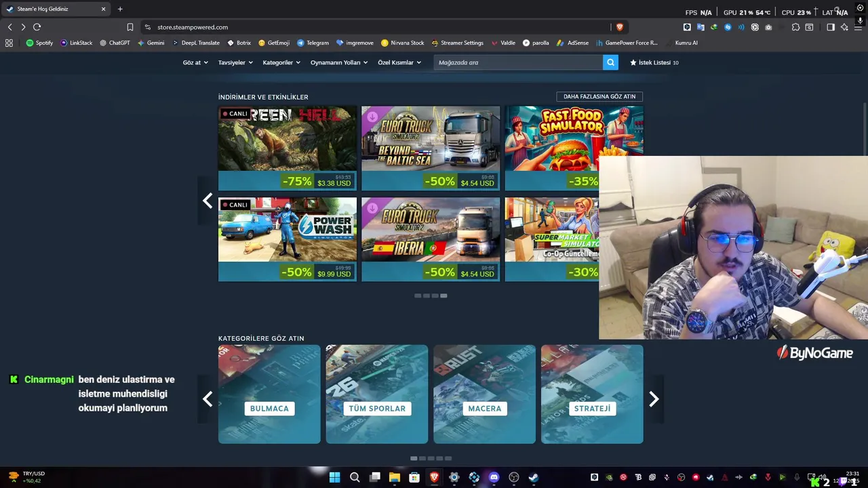Open the Telegram bookmark

point(313,43)
